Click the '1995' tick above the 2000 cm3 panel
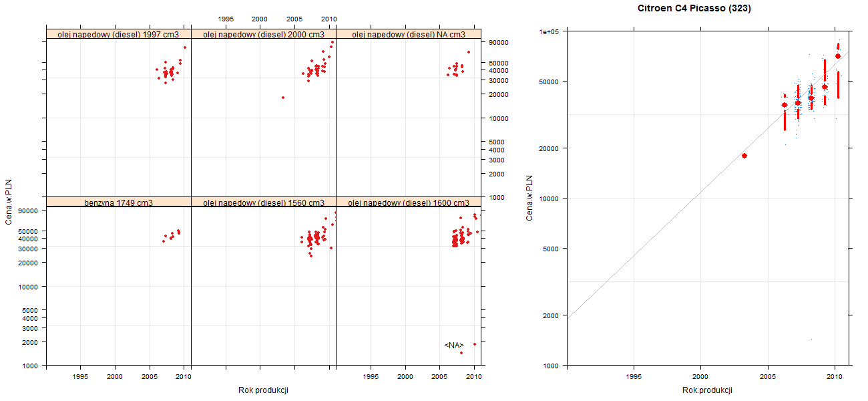Image resolution: width=868 pixels, height=401 pixels. coord(226,19)
